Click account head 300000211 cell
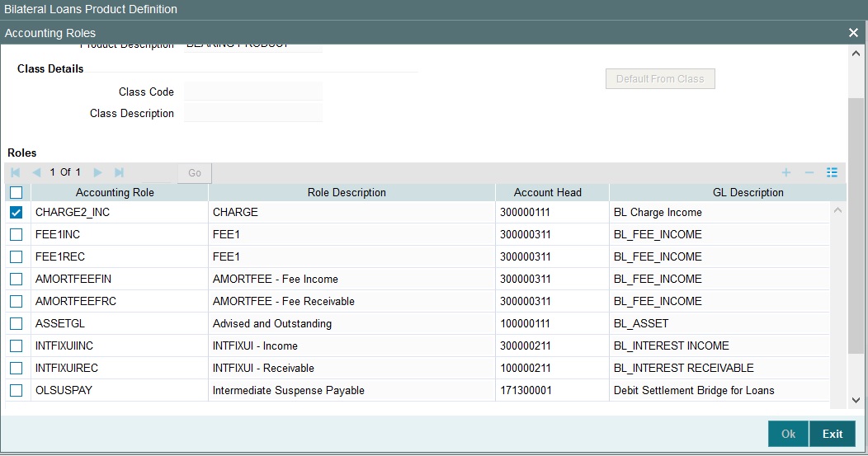This screenshot has width=868, height=456. (x=553, y=346)
